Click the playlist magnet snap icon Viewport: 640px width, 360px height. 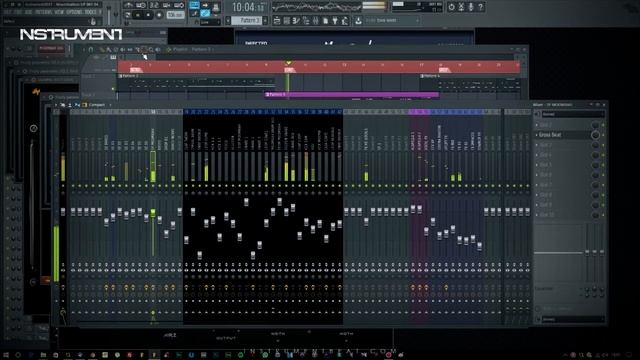click(x=91, y=49)
